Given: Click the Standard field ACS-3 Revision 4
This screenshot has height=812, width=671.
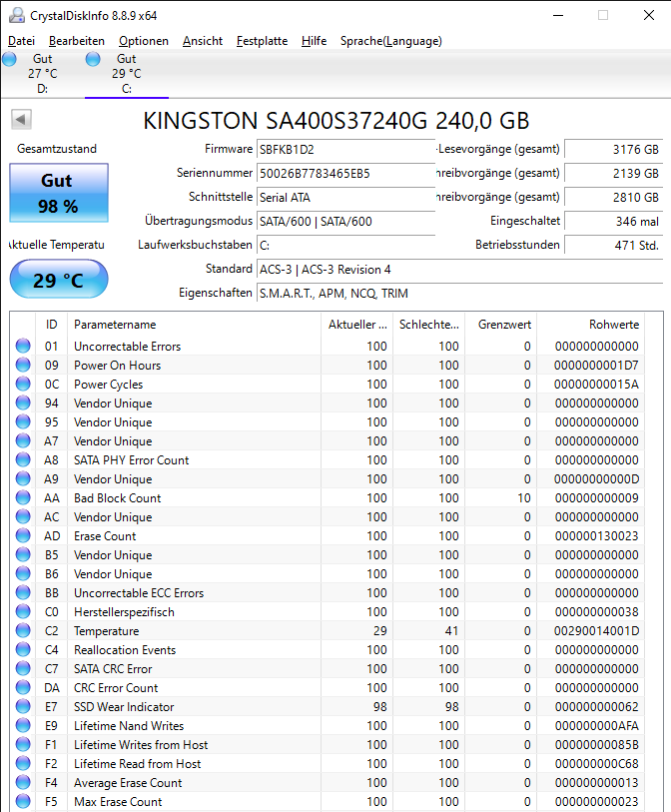Looking at the screenshot, I should click(x=459, y=270).
